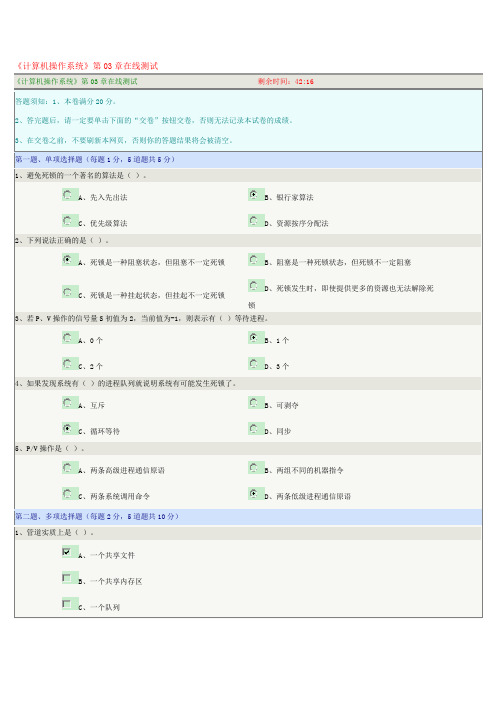Screen dimensions: 496x702
Task: Click notice line 2 about 交卷 button
Action: (x=154, y=120)
